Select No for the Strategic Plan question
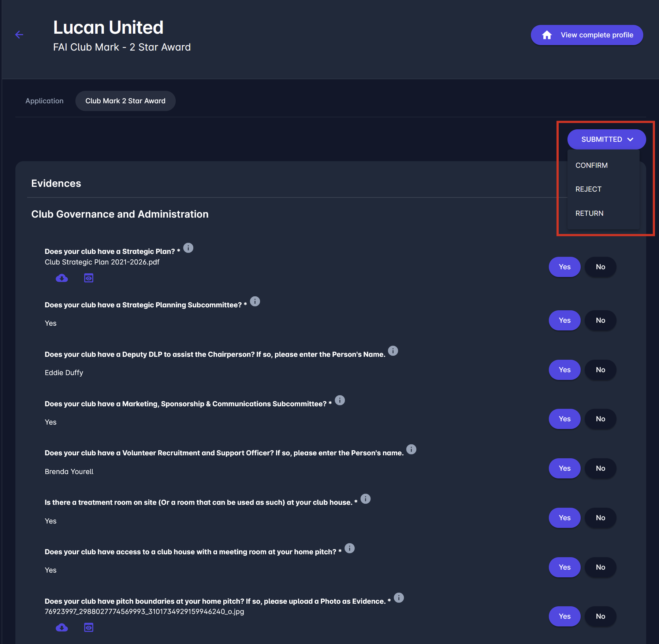This screenshot has width=659, height=644. 600,267
